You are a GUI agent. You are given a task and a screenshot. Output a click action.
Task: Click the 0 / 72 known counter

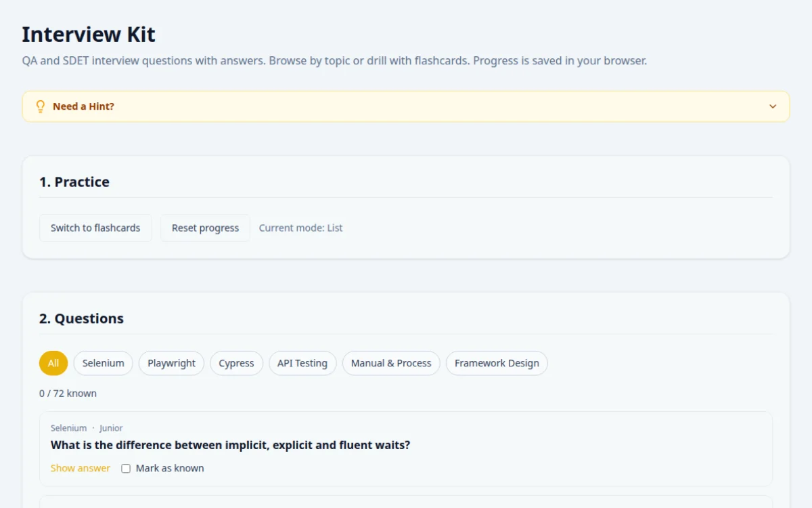pos(68,393)
